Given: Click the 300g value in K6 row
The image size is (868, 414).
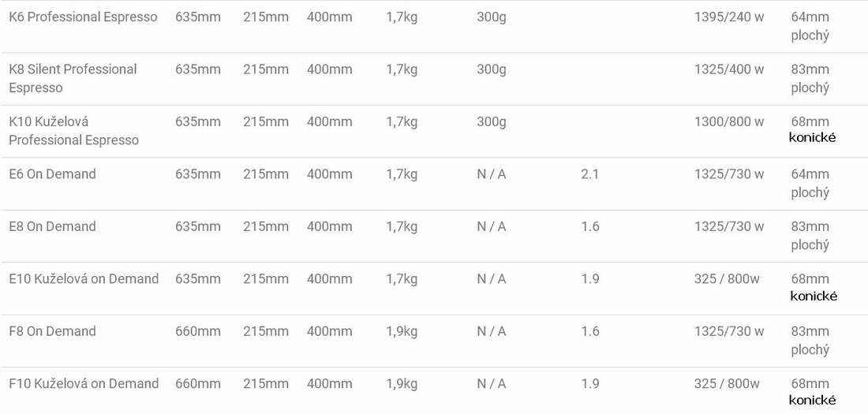Looking at the screenshot, I should pos(492,17).
